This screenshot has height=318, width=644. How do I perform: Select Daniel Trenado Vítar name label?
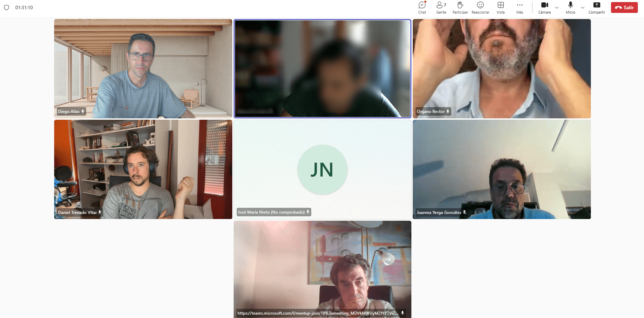[x=77, y=212]
